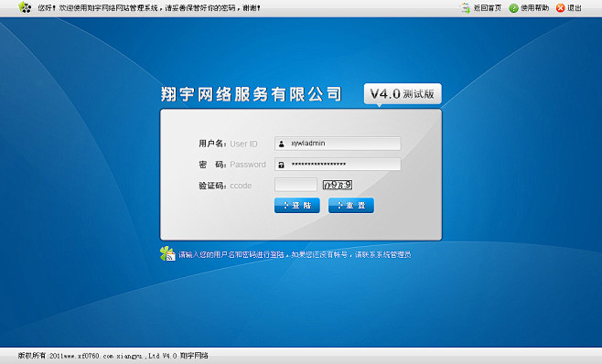Click the 密码 label text

pyautogui.click(x=212, y=165)
